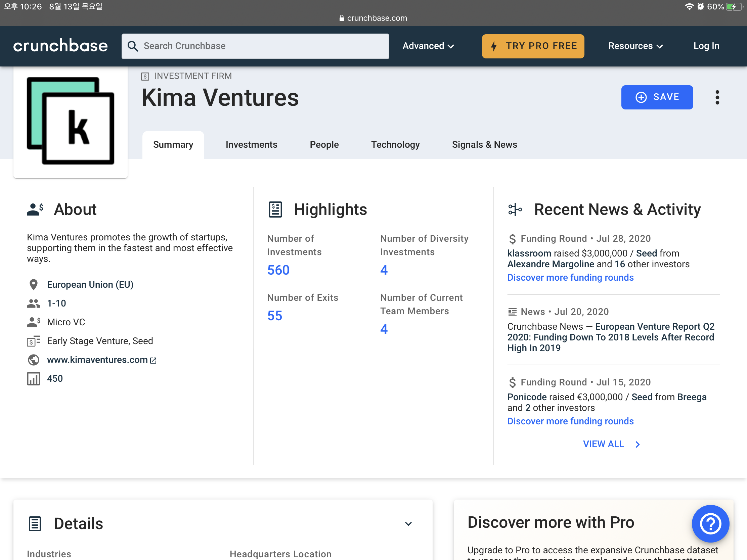Click the dollar icon of Jul 28 funding round

pyautogui.click(x=512, y=239)
